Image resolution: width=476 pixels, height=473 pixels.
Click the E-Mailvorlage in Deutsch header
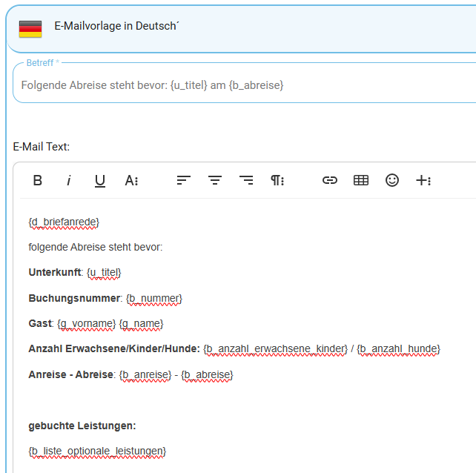(x=117, y=27)
